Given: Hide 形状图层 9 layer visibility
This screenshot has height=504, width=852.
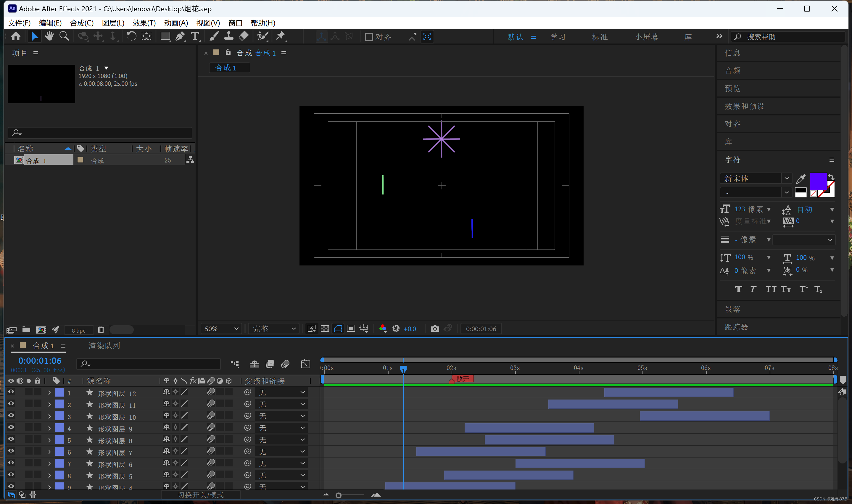Looking at the screenshot, I should coord(11,428).
